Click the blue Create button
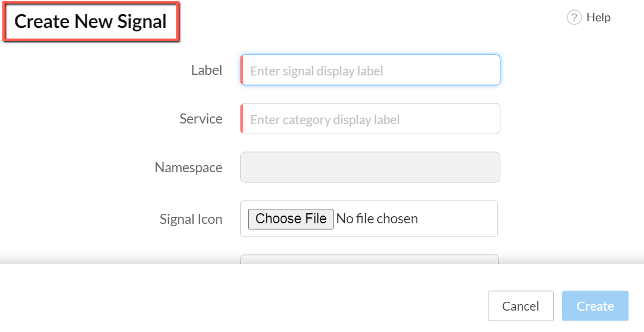 coord(595,306)
